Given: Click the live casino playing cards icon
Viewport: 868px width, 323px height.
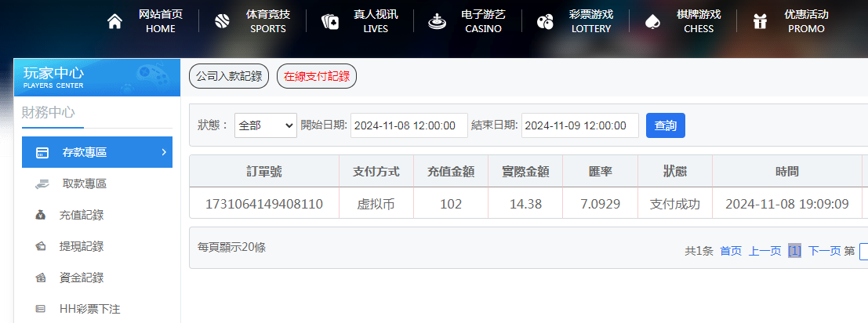Looking at the screenshot, I should 330,21.
